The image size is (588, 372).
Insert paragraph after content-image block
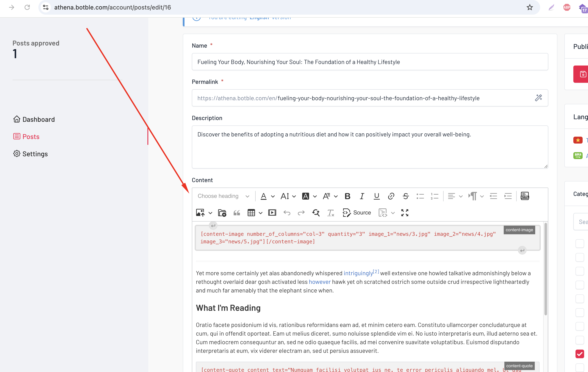click(522, 250)
